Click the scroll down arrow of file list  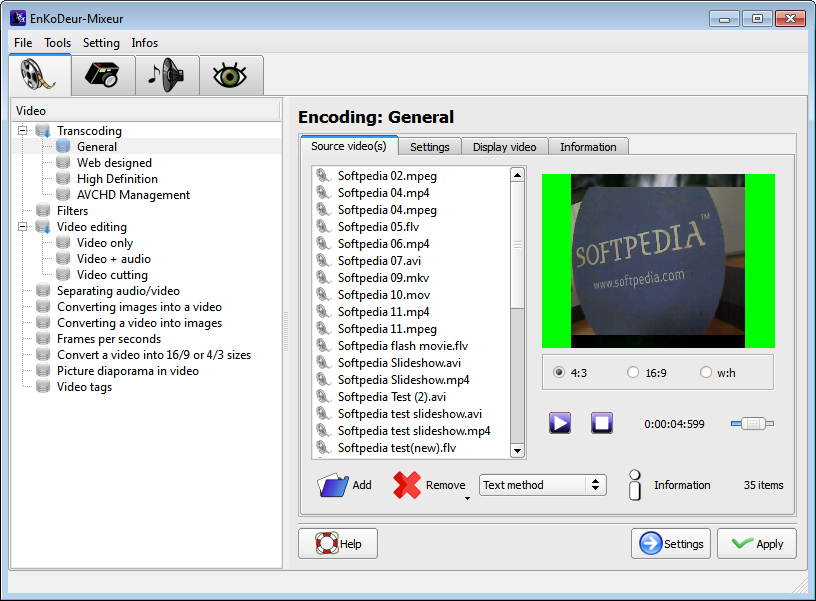(x=517, y=451)
